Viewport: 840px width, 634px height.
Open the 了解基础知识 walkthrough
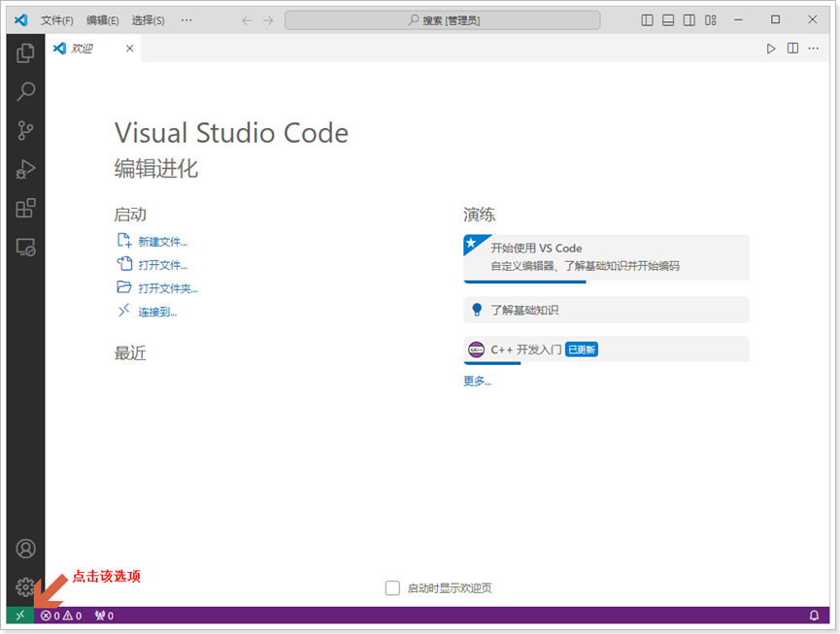606,310
